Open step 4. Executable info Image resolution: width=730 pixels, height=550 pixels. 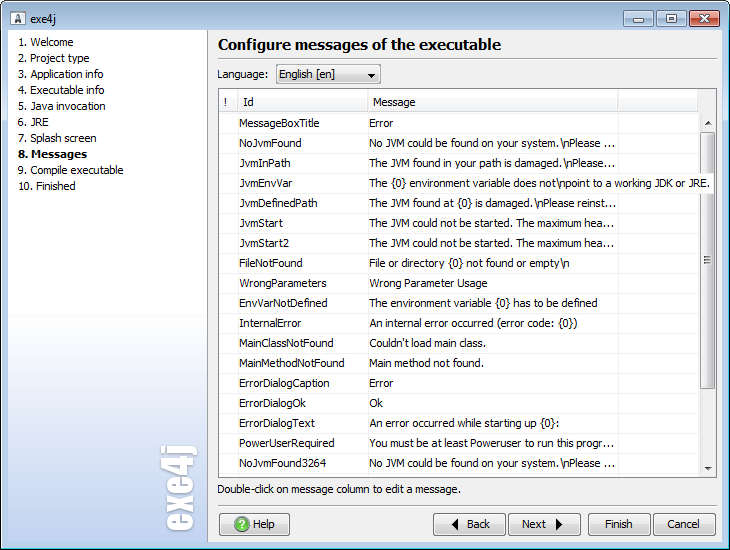61,90
